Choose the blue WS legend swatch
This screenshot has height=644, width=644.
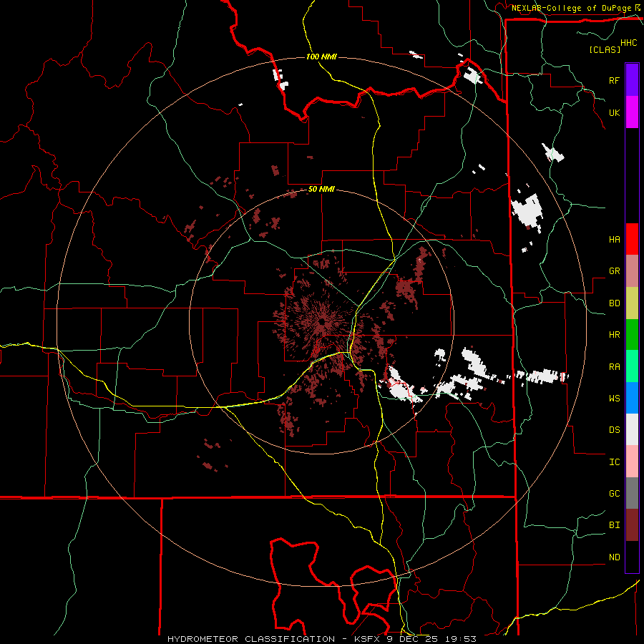[632, 398]
